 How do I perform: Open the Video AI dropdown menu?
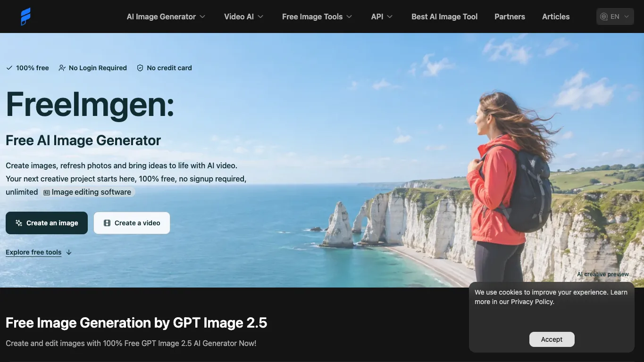coord(244,16)
